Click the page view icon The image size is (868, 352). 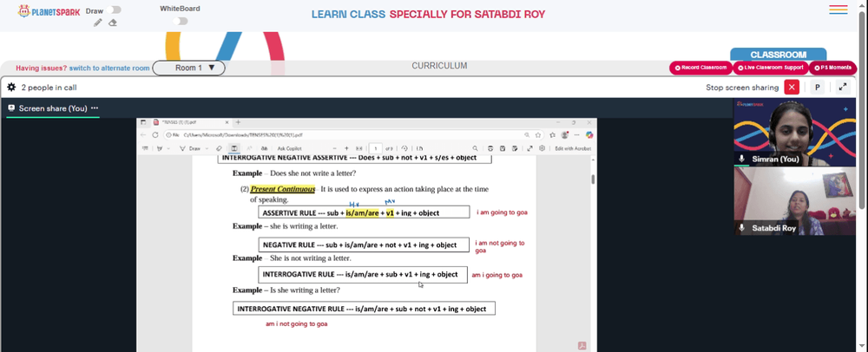419,148
